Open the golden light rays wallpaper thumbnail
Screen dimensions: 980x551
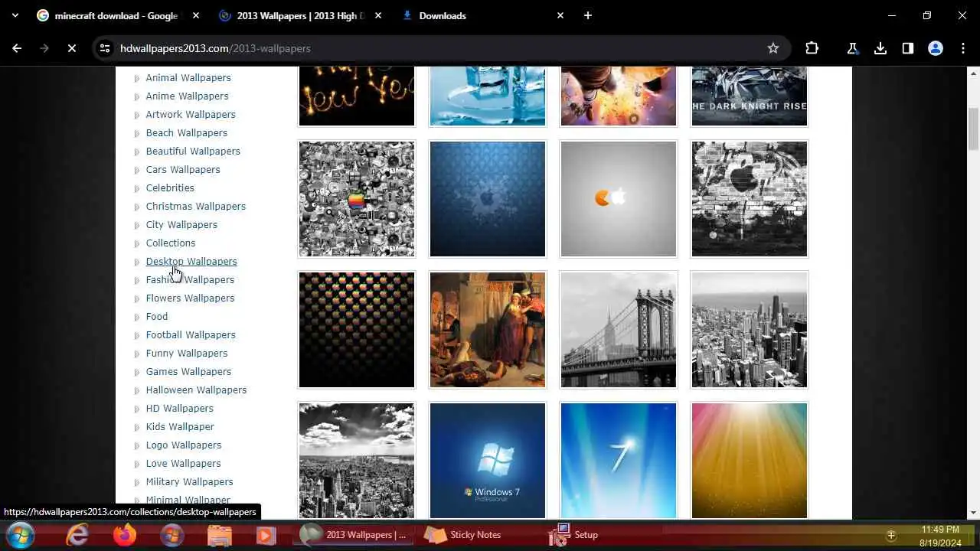pos(750,461)
